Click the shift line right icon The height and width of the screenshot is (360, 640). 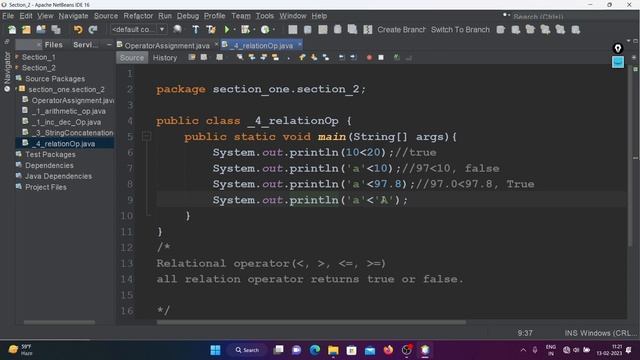(353, 58)
